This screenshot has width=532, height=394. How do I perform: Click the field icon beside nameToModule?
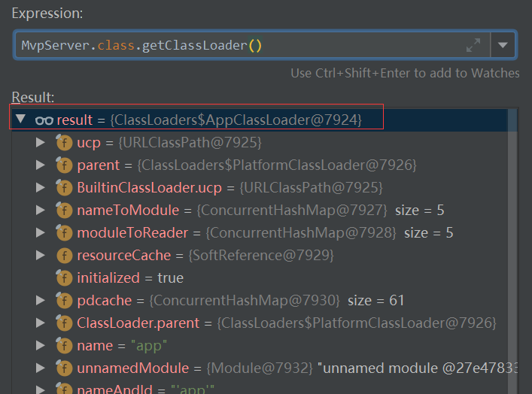coord(64,211)
